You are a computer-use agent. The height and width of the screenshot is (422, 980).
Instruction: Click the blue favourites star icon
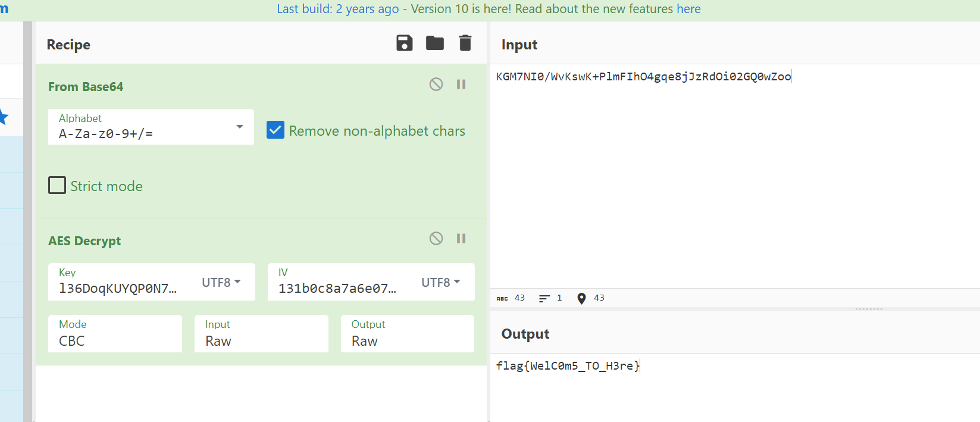click(x=3, y=117)
